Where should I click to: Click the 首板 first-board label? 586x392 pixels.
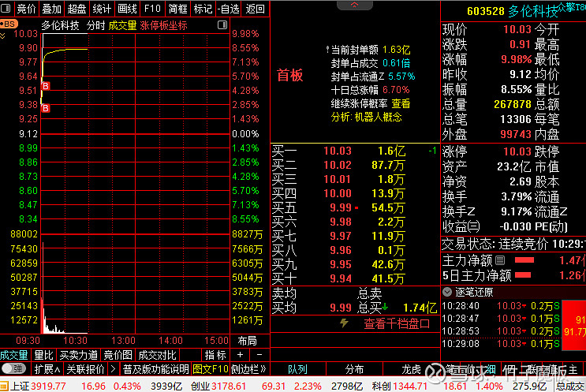[290, 76]
